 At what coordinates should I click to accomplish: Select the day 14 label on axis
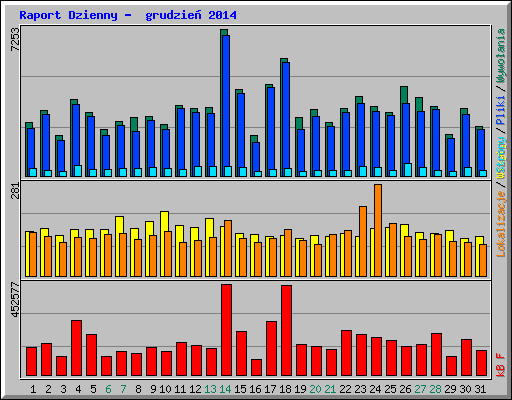tap(225, 389)
